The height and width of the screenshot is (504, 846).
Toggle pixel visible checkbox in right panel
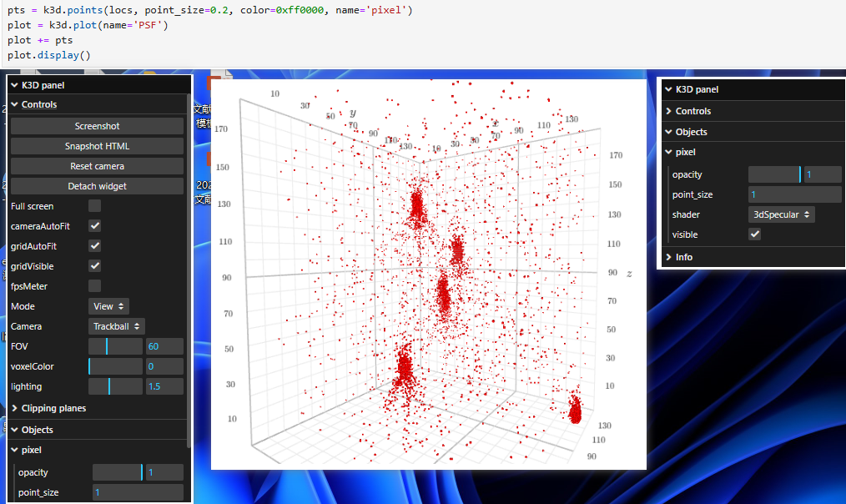coord(754,234)
